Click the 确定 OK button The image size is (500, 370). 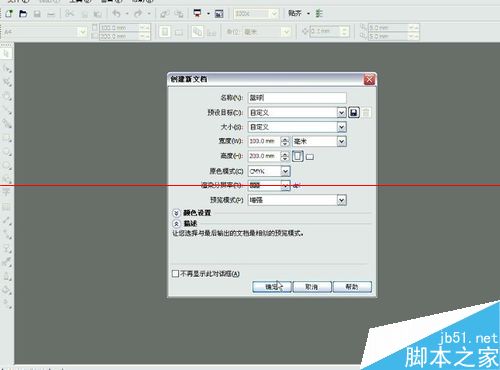coord(272,287)
